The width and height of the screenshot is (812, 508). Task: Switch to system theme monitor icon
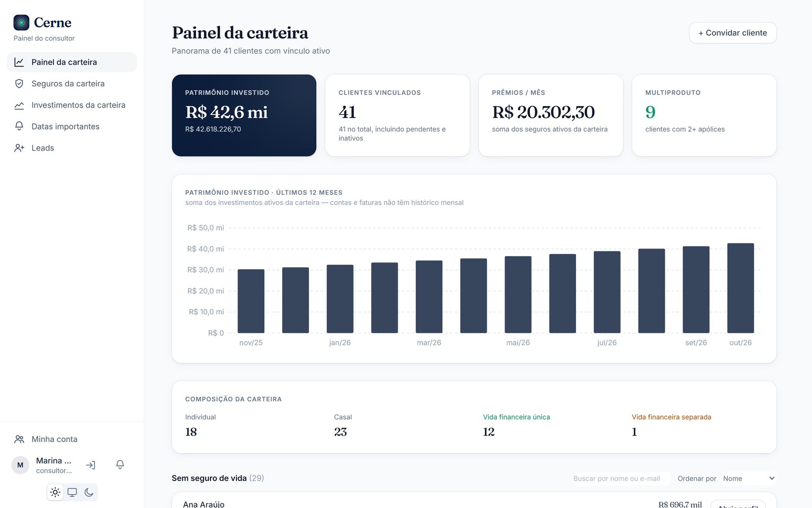click(72, 492)
